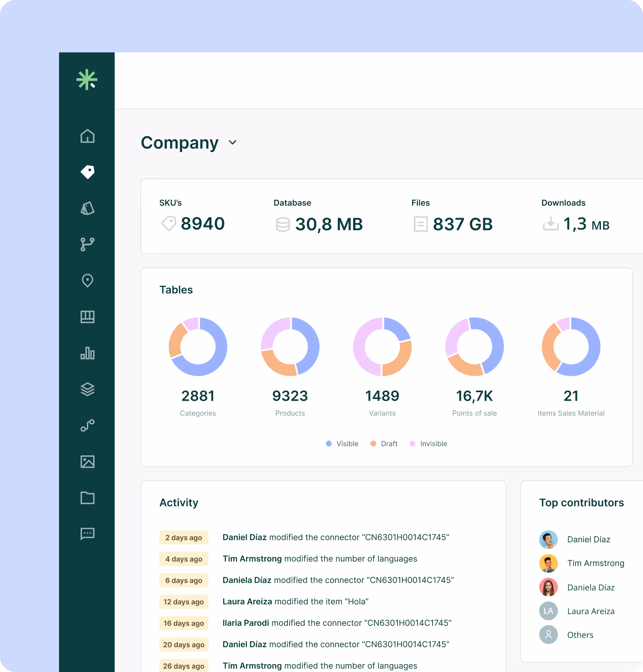Click the green asterisk logo
This screenshot has width=643, height=672.
pyautogui.click(x=87, y=79)
